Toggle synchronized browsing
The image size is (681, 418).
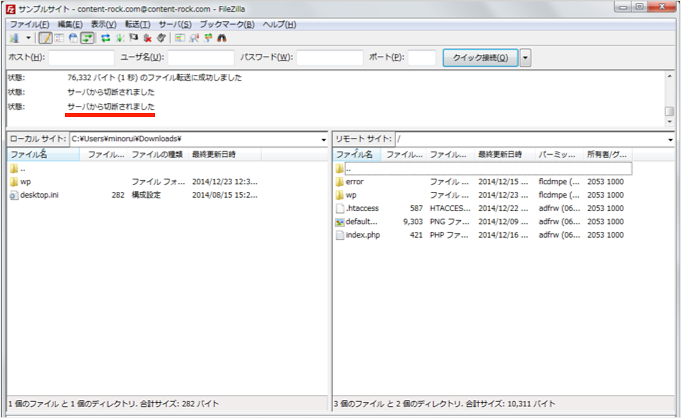(208, 38)
